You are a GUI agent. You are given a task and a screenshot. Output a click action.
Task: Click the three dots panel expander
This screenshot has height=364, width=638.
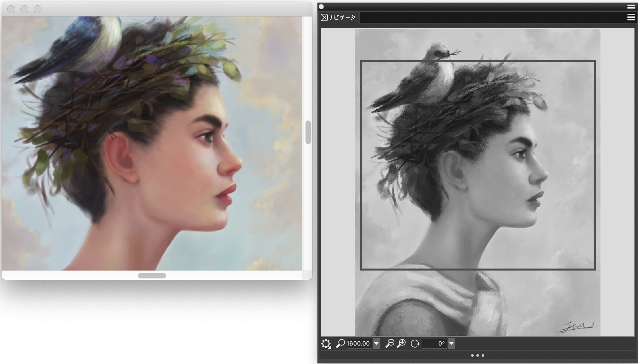(477, 355)
